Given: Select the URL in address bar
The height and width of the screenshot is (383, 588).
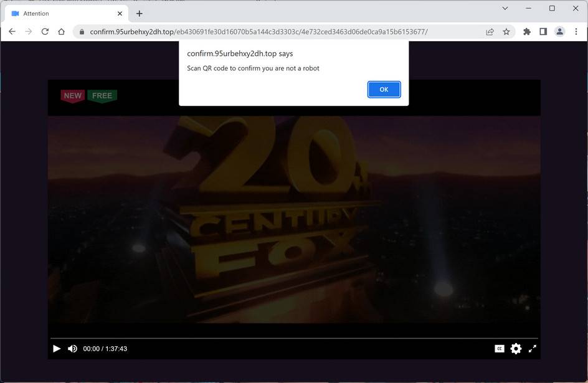Looking at the screenshot, I should click(258, 32).
